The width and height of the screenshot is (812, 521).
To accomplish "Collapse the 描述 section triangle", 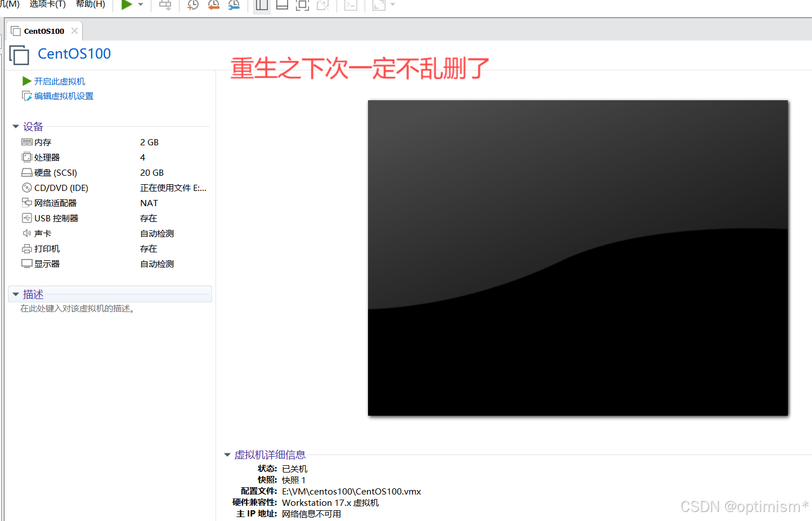I will (x=16, y=295).
